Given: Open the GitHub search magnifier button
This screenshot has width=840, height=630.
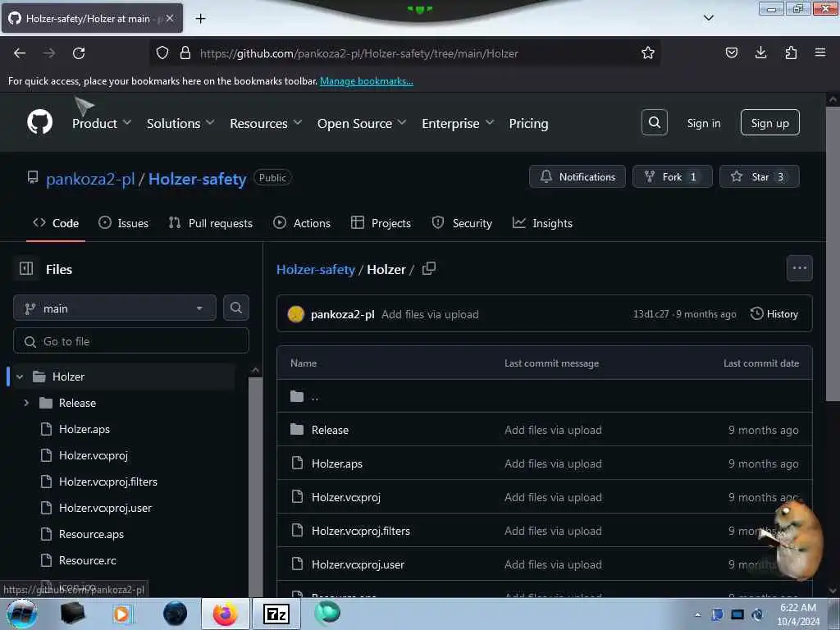Looking at the screenshot, I should click(x=654, y=123).
